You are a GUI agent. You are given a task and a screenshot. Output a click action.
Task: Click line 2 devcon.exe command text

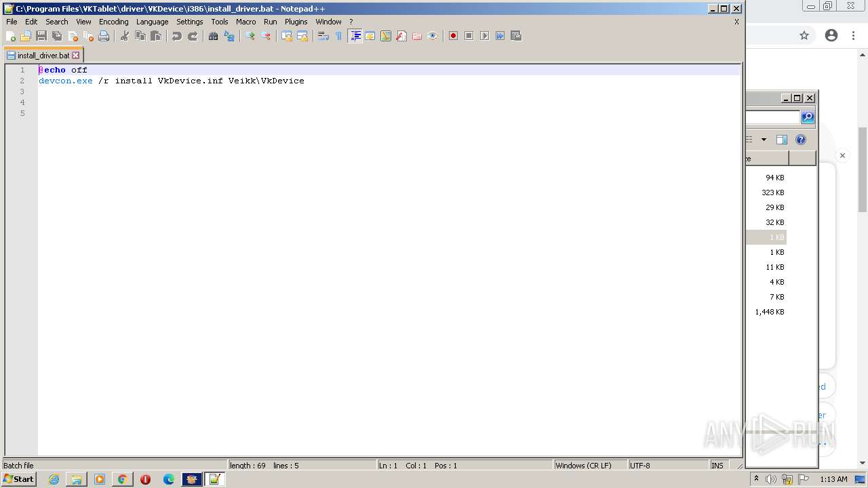coord(172,81)
